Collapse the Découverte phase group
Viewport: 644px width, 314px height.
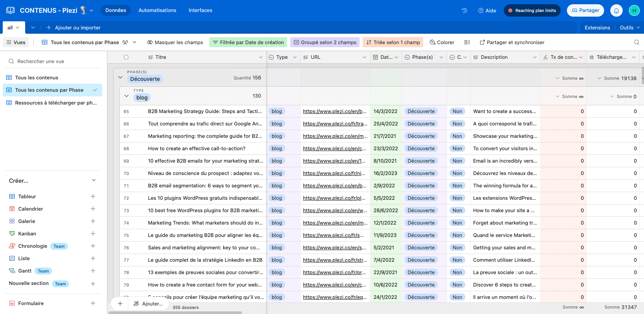click(120, 77)
